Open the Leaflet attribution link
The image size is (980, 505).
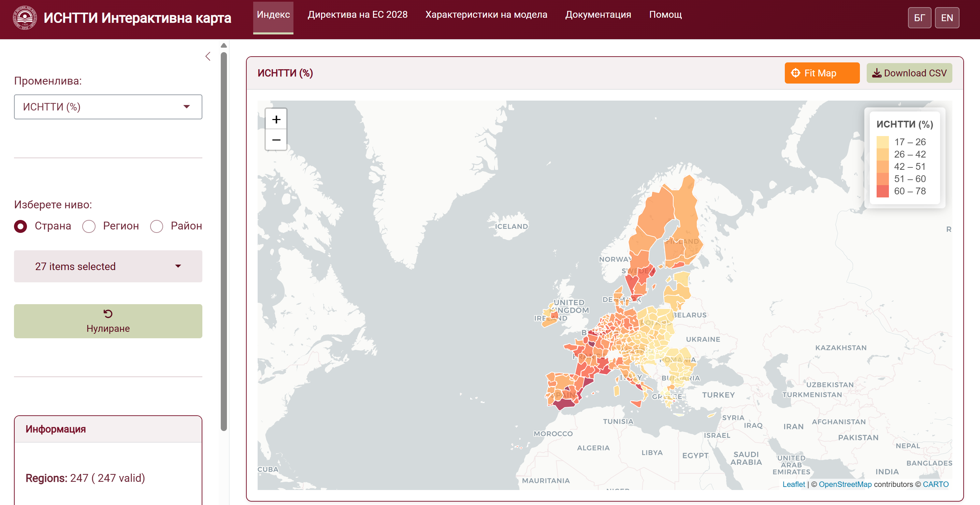793,484
